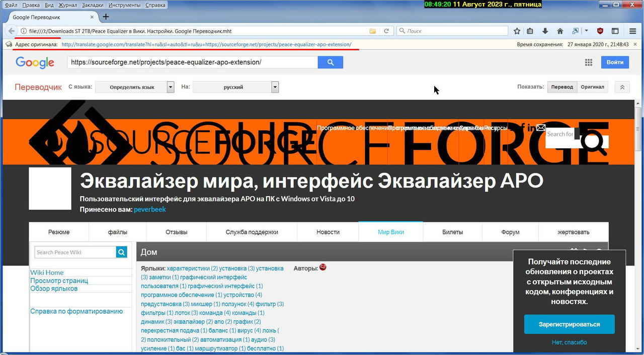This screenshot has width=644, height=355.
Task: Click Зарегистрироваться button in popup
Action: 569,324
